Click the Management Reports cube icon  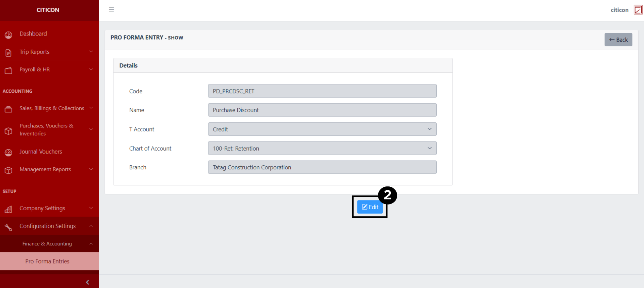click(9, 170)
